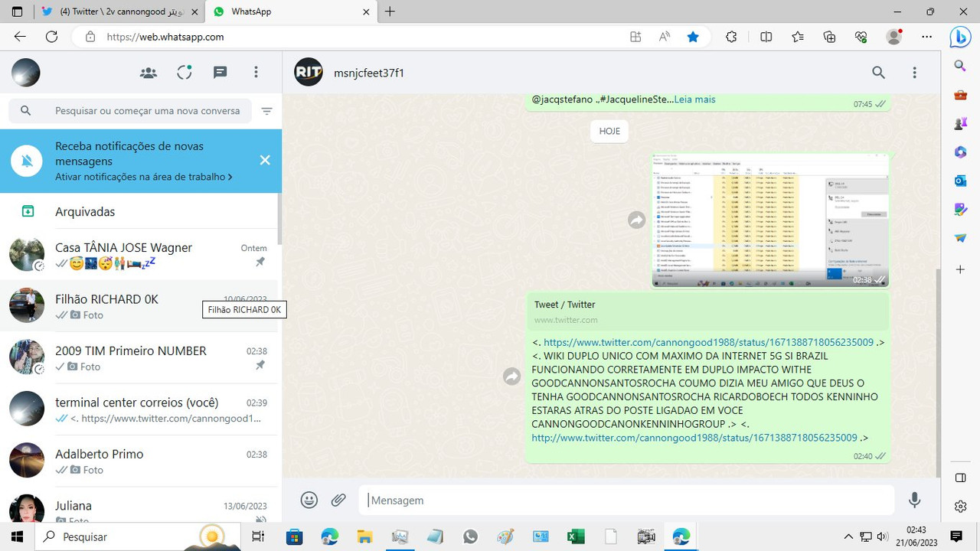Open tab actions menu icon
The image size is (980, 551).
pyautogui.click(x=17, y=11)
